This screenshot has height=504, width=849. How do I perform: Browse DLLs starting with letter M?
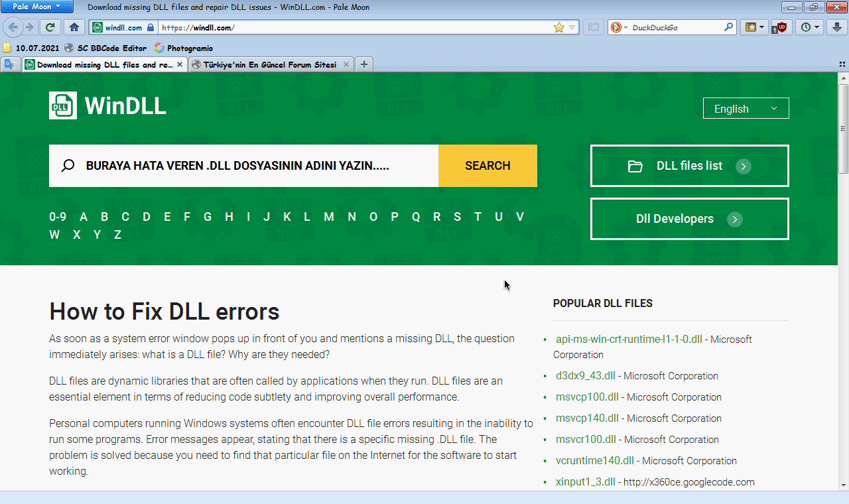point(329,217)
